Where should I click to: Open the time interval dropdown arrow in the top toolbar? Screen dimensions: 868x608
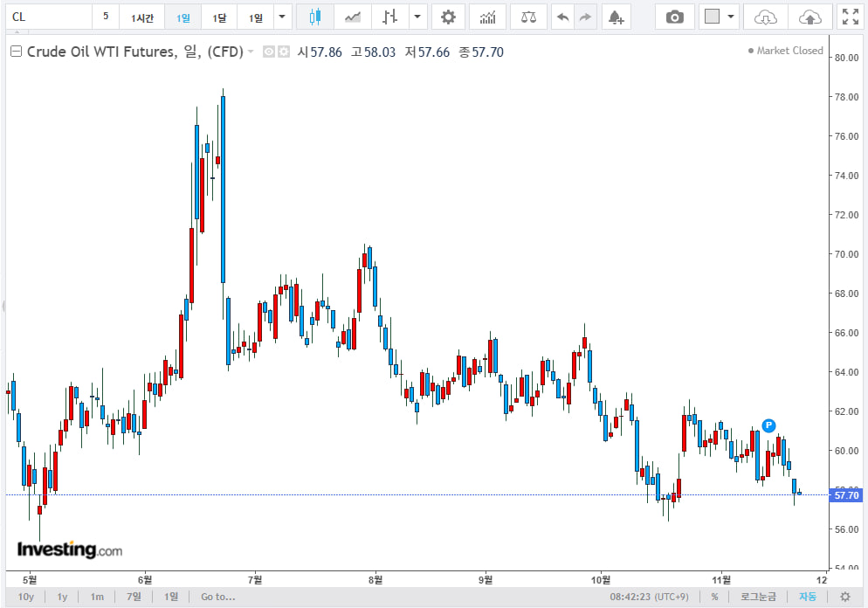tap(281, 17)
